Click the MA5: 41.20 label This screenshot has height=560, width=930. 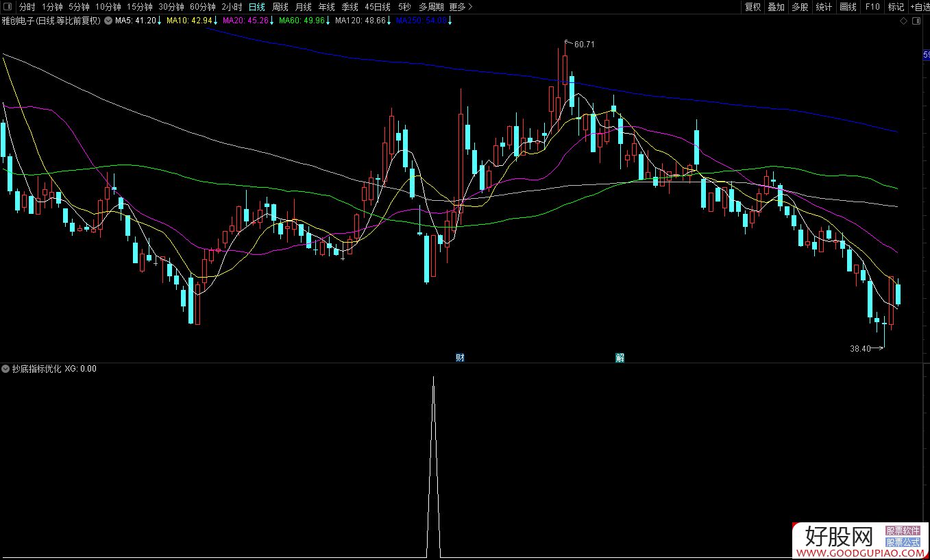coord(138,21)
